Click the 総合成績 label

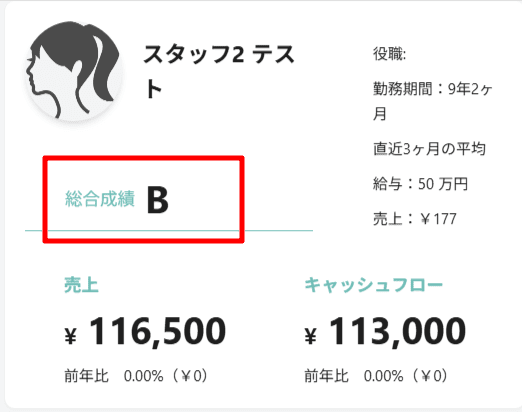coord(100,199)
